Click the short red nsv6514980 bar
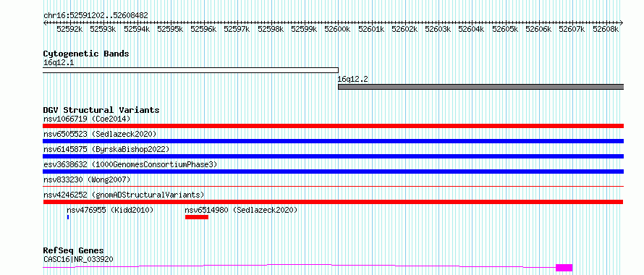The height and width of the screenshot is (275, 644). point(197,217)
